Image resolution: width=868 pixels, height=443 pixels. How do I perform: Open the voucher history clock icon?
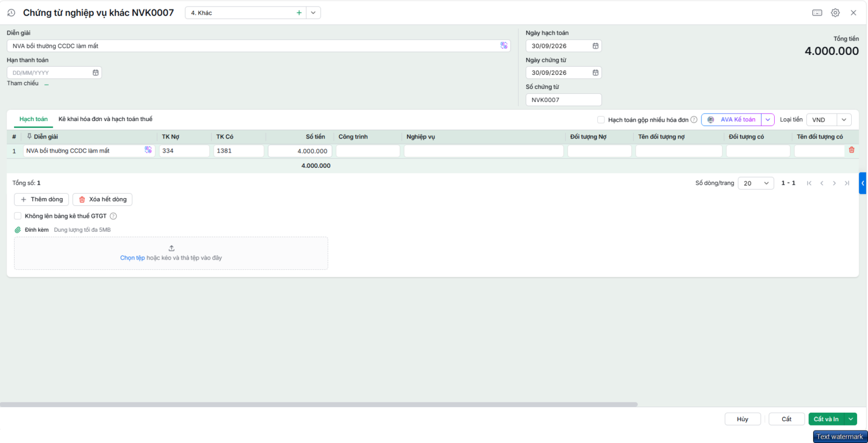(11, 12)
